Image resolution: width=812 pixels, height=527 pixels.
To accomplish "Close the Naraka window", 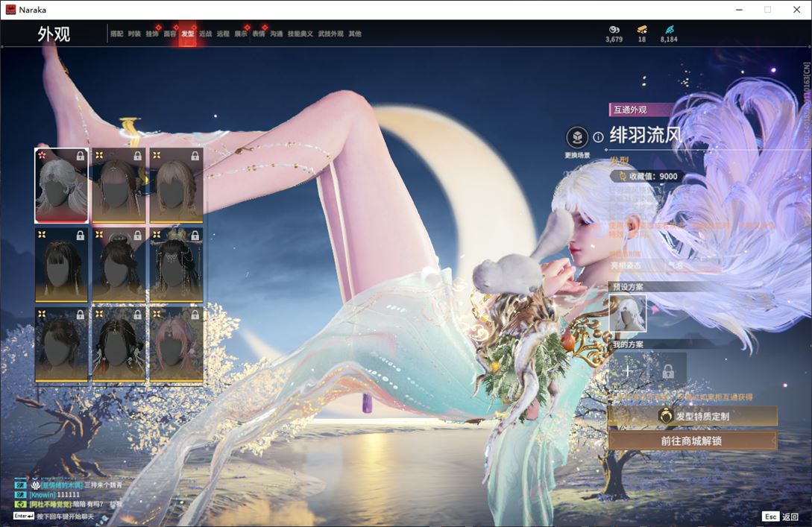I will click(797, 10).
